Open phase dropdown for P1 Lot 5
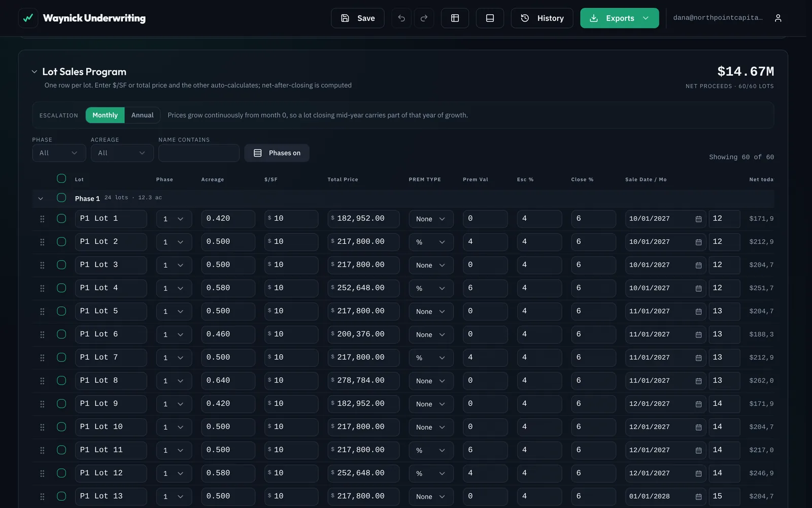Image resolution: width=812 pixels, height=508 pixels. click(174, 311)
